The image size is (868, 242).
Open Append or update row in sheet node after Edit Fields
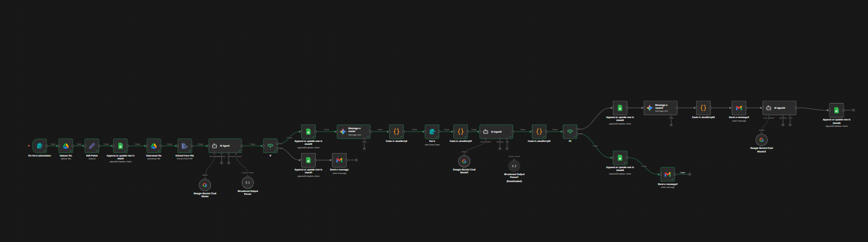pos(121,145)
